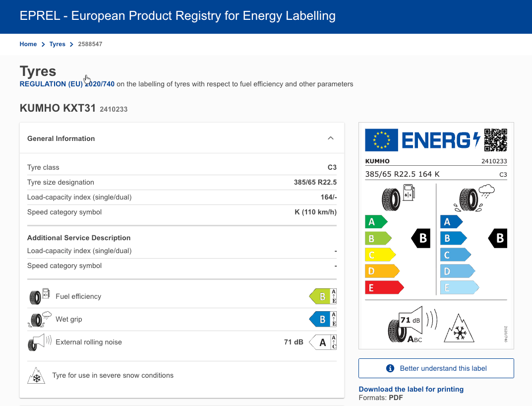
Task: Click the EU flag on energy label
Action: click(x=381, y=140)
